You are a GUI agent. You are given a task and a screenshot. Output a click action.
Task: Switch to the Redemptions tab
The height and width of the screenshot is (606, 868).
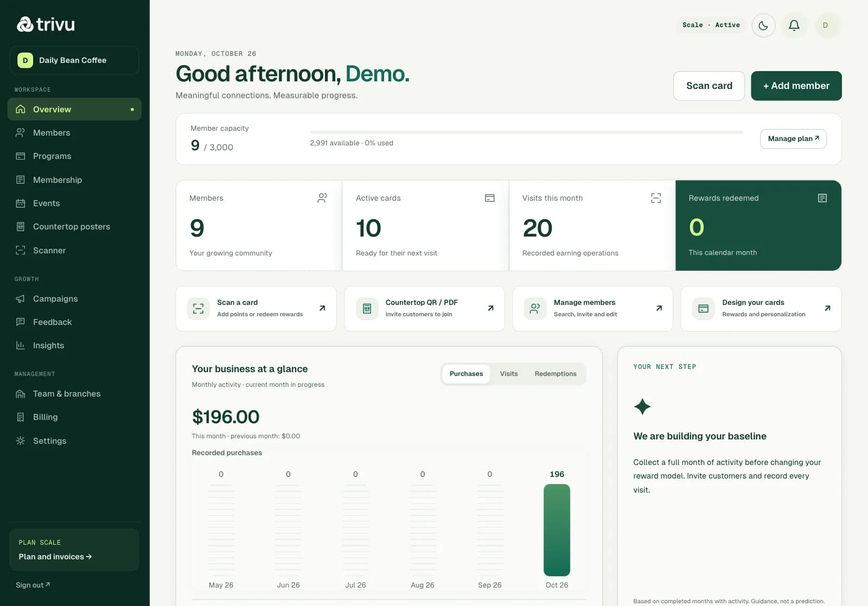(x=556, y=374)
